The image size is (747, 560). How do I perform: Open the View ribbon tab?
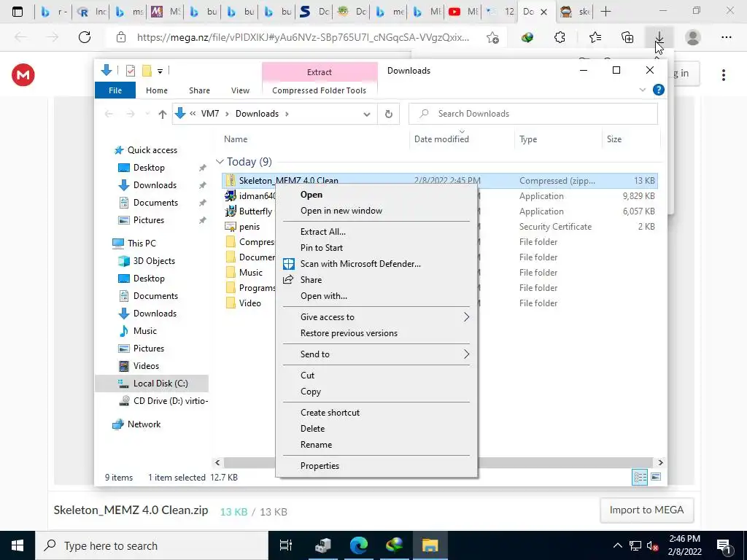point(240,90)
